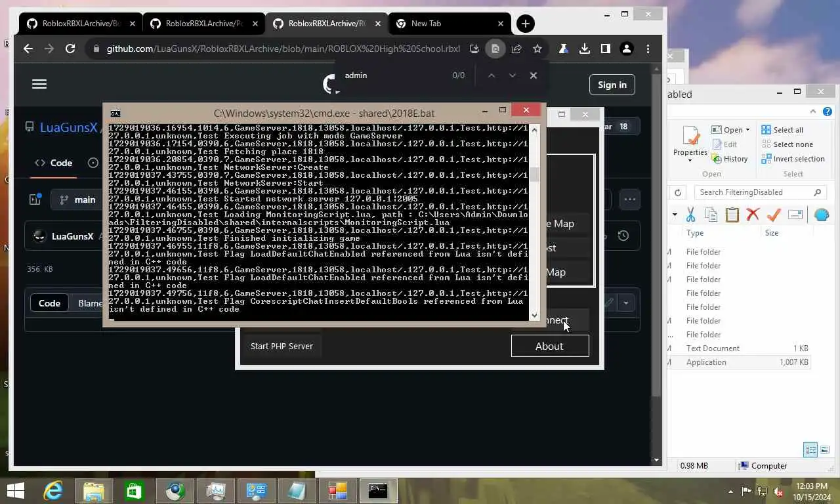Open Chrome profile avatar
This screenshot has width=840, height=504.
[x=627, y=49]
